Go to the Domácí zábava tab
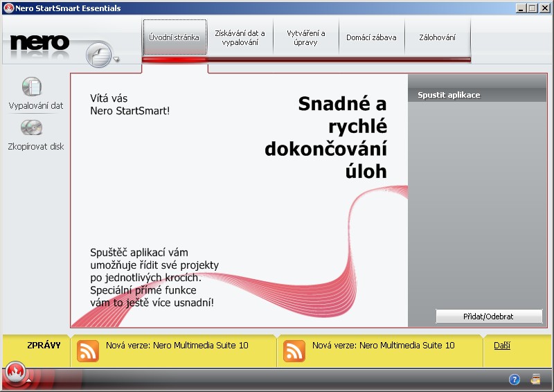554x392 pixels. tap(371, 37)
